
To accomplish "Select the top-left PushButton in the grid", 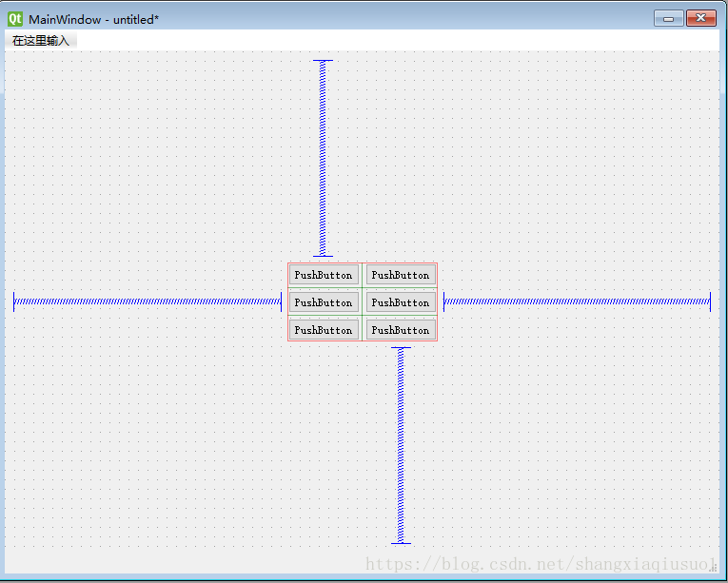I will 324,275.
